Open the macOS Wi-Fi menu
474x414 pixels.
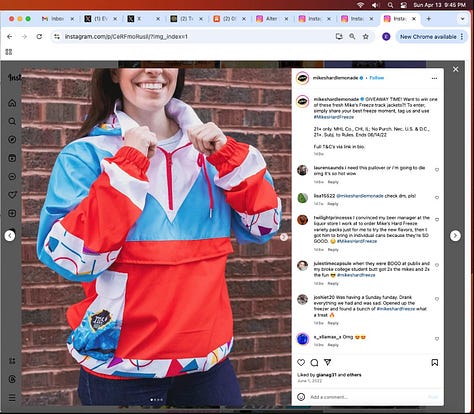(x=360, y=5)
